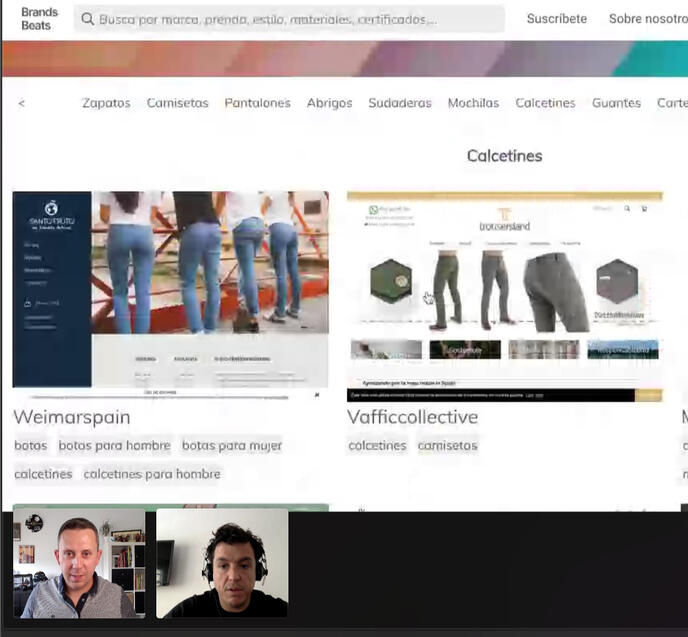Select the Calcetines category tab
688x637 pixels.
click(545, 103)
